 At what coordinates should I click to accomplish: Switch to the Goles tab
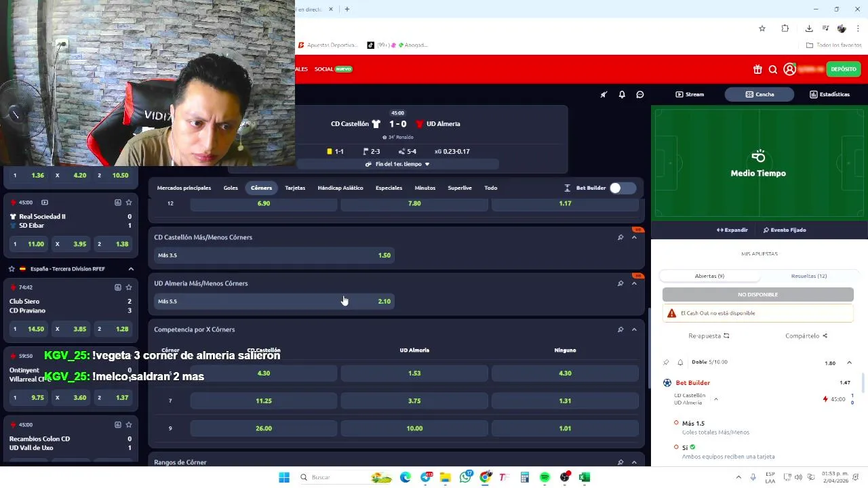click(231, 188)
